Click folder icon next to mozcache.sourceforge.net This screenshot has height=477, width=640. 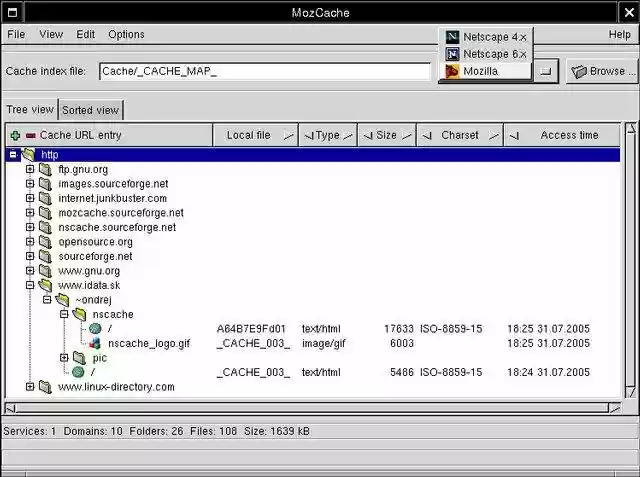click(45, 213)
